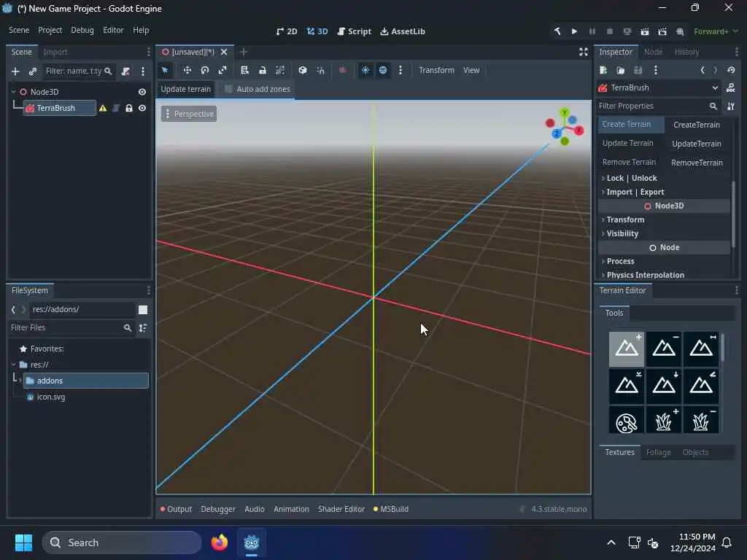
Task: Toggle use local space icon
Action: click(x=303, y=71)
